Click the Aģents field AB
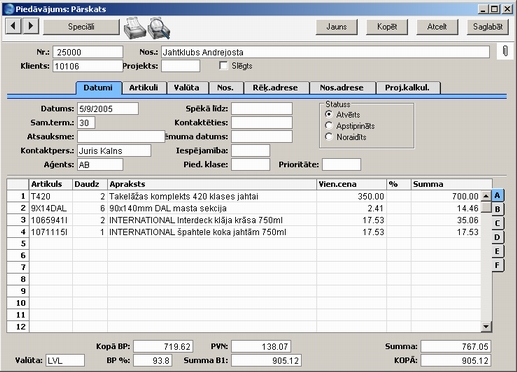The width and height of the screenshot is (517, 372). coord(100,165)
